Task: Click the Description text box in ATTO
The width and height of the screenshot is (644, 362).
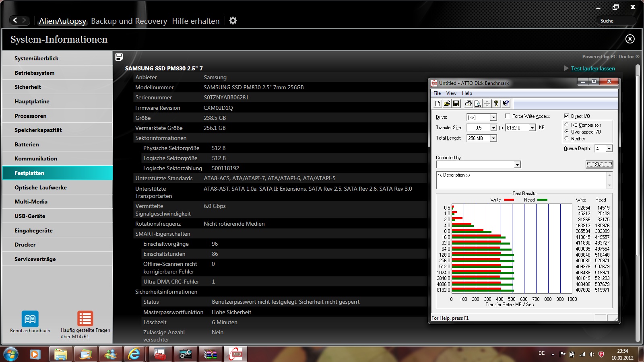Action: pyautogui.click(x=521, y=180)
